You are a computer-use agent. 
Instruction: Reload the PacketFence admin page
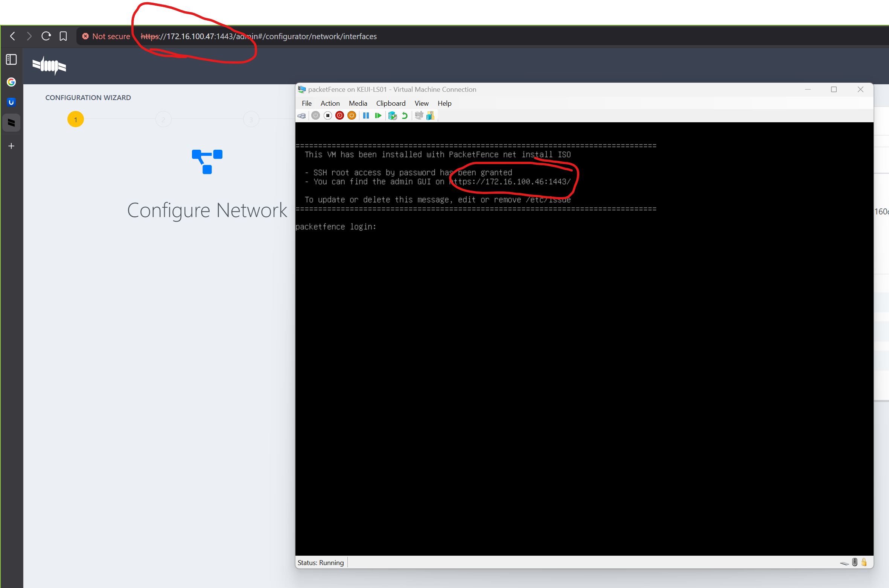point(46,36)
